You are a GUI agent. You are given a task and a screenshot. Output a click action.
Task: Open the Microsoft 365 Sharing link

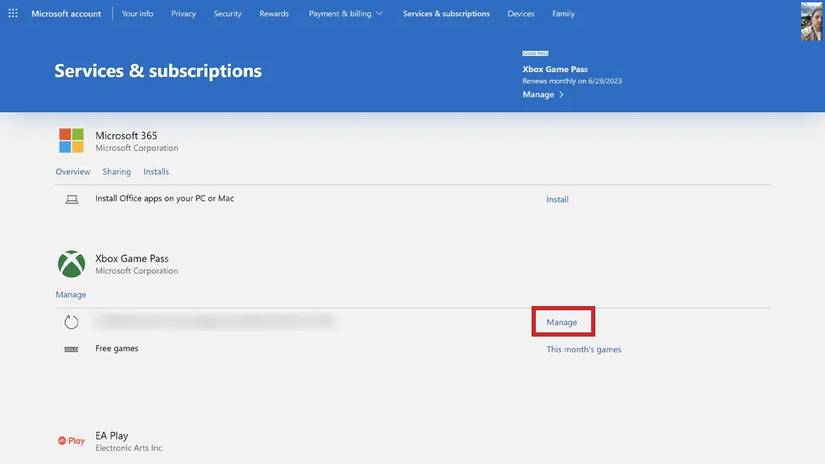pos(116,172)
